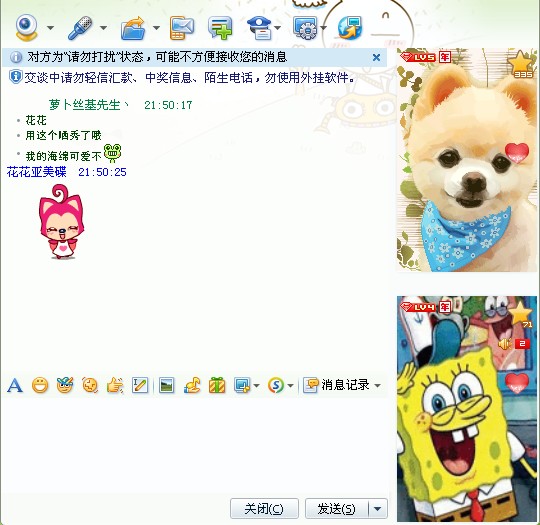Click the red heart on SpongeBob avatar
The image size is (540, 525).
pos(517,383)
